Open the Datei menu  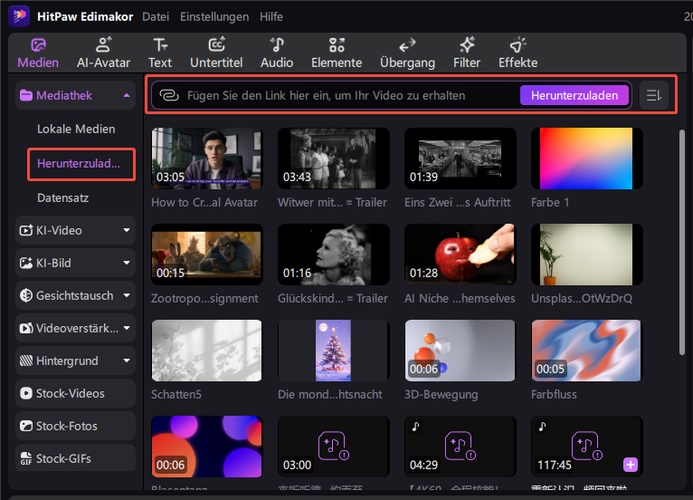coord(155,17)
